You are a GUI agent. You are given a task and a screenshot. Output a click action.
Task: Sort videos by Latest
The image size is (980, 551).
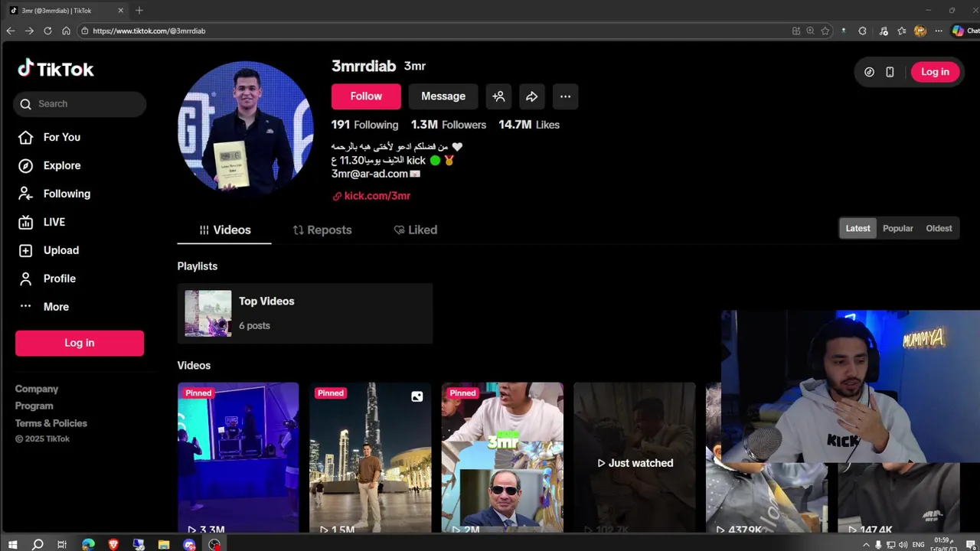pyautogui.click(x=857, y=228)
